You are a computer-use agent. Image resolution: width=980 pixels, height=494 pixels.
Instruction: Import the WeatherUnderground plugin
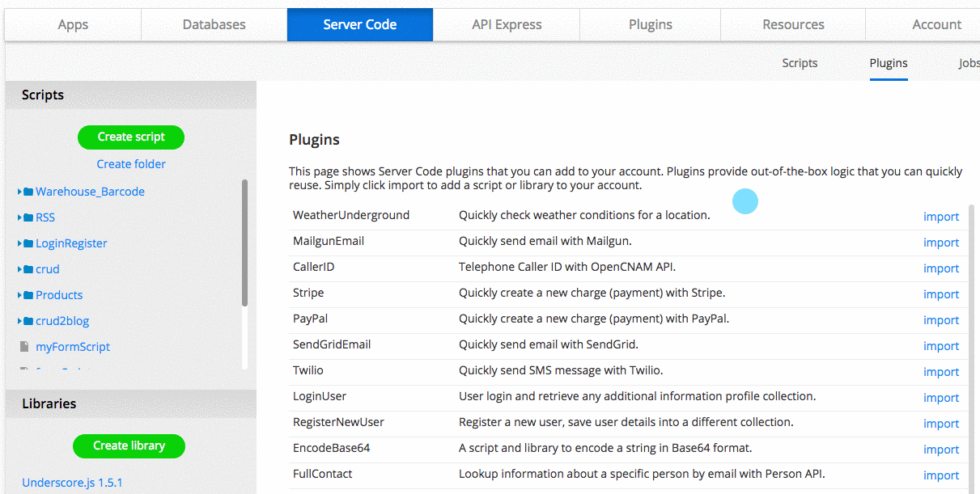[x=941, y=216]
